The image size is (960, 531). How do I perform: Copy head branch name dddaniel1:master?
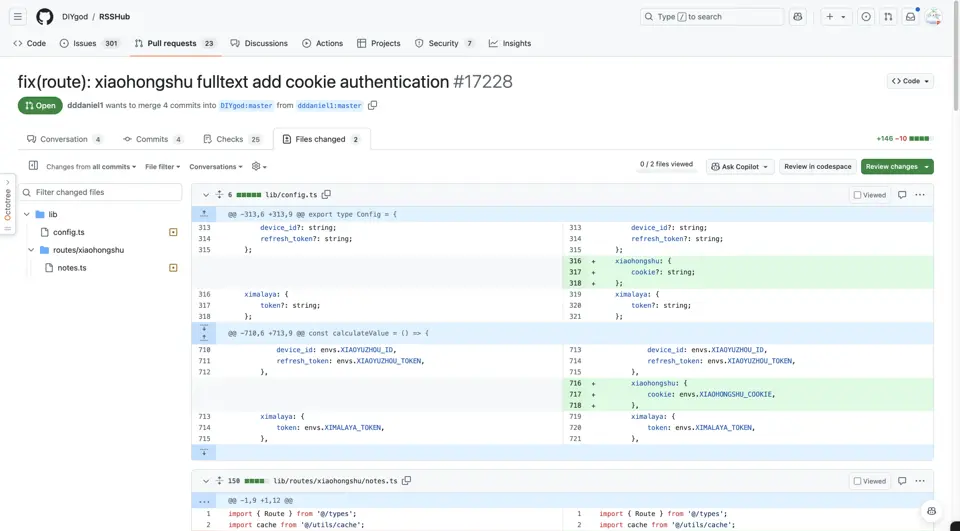pyautogui.click(x=372, y=105)
